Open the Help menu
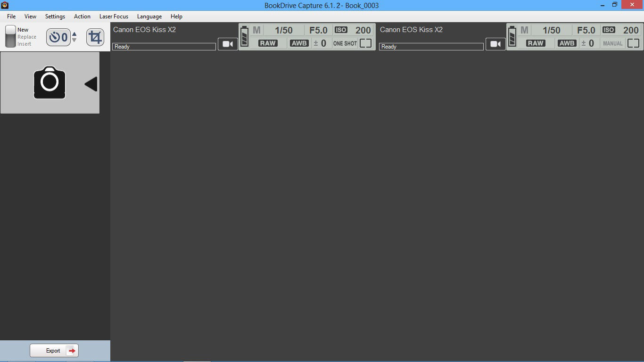 coord(176,16)
